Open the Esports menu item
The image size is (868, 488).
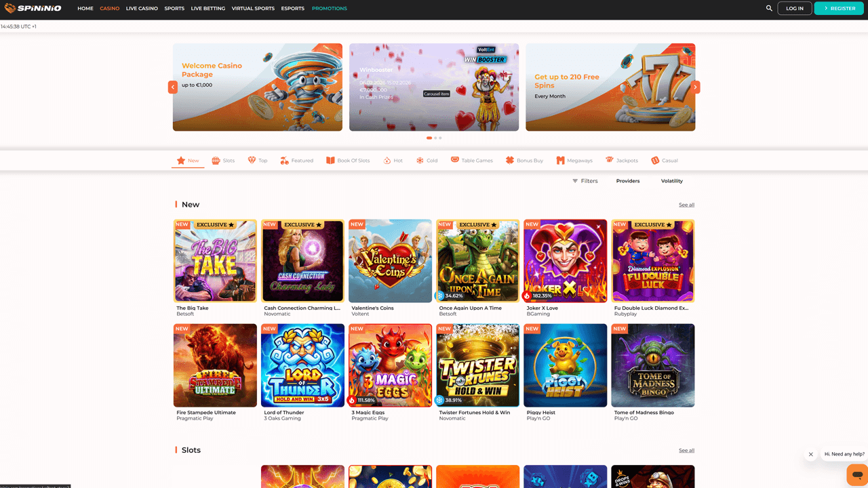[293, 9]
